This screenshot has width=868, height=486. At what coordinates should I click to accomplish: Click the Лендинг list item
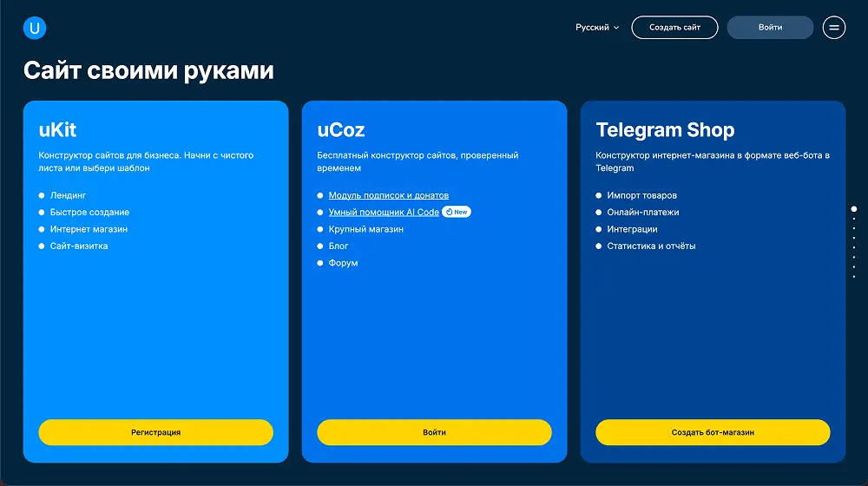(x=68, y=195)
